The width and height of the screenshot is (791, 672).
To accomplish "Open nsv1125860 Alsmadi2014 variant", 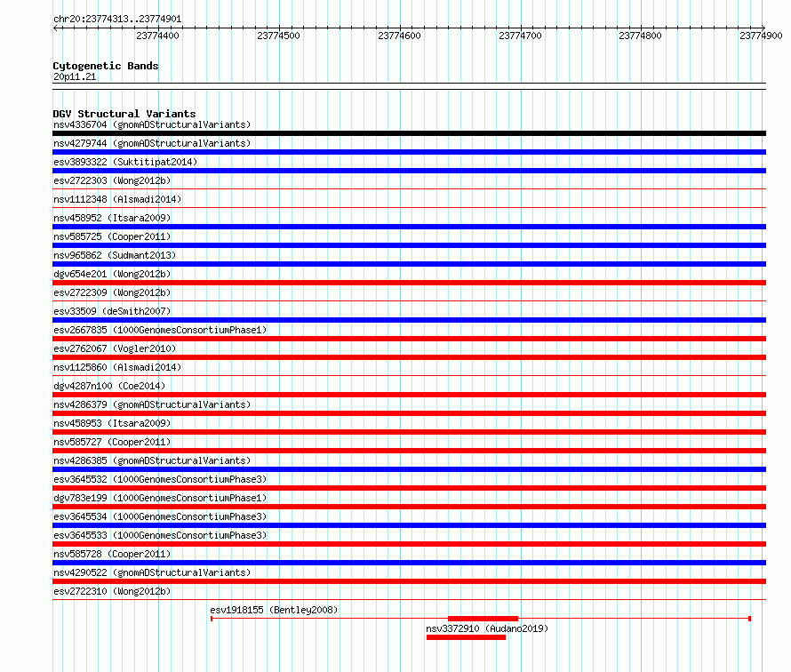I will tap(117, 367).
